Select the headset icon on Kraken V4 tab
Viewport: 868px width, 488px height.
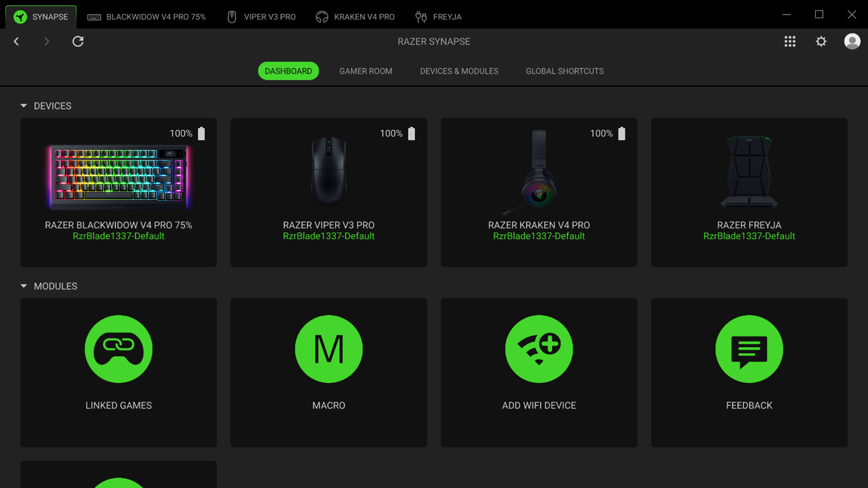pyautogui.click(x=321, y=16)
